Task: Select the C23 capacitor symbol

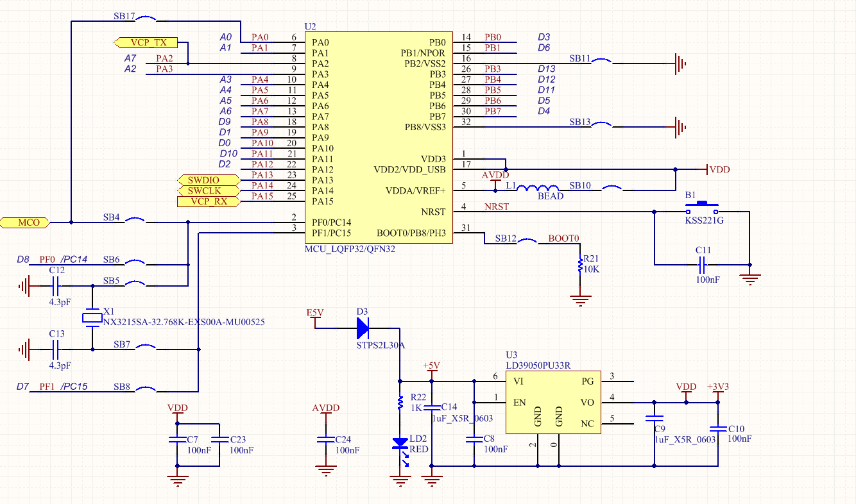Action: (219, 440)
